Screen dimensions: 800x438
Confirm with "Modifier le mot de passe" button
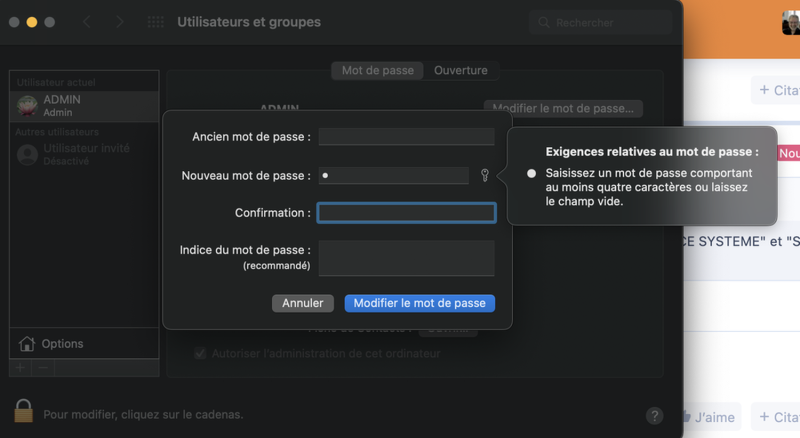419,303
